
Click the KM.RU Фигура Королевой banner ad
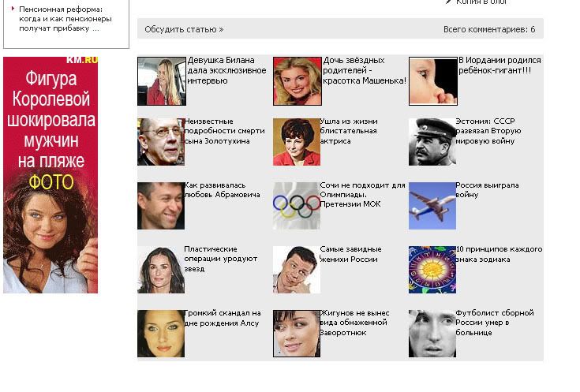51,175
